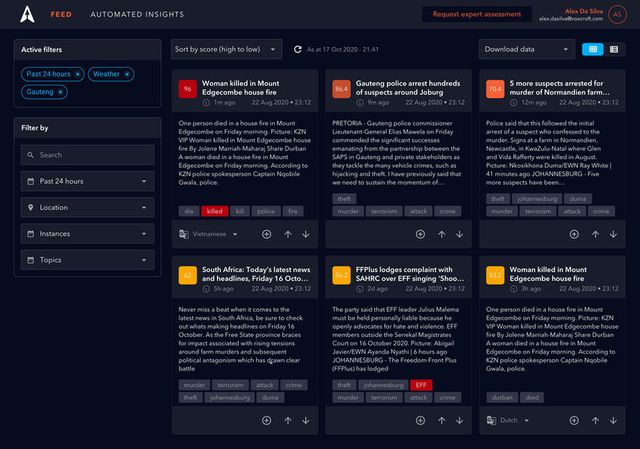Switch to grid card view
This screenshot has width=640, height=449.
coord(593,49)
